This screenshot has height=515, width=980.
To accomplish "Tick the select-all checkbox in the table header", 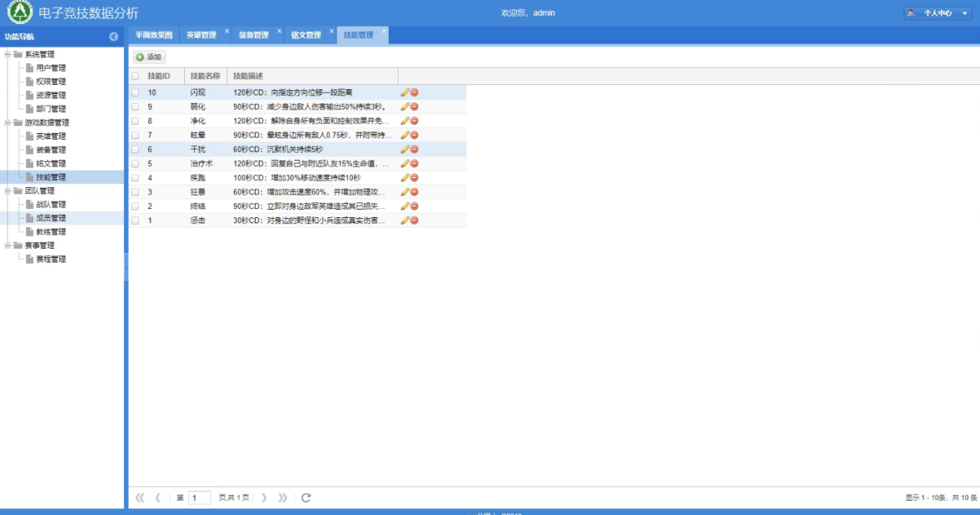I will (135, 76).
